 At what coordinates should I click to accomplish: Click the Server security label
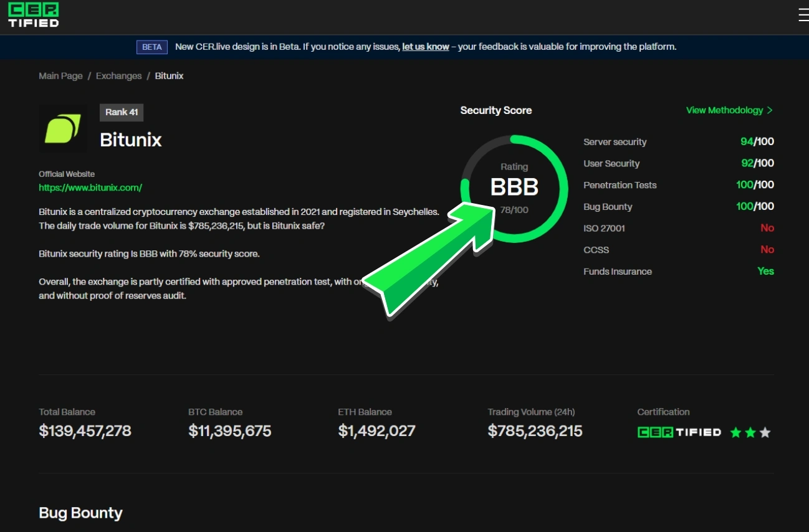click(615, 142)
